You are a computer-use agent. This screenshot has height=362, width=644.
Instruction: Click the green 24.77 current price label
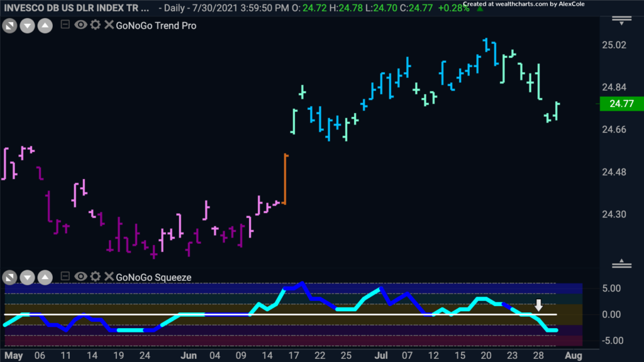[621, 104]
